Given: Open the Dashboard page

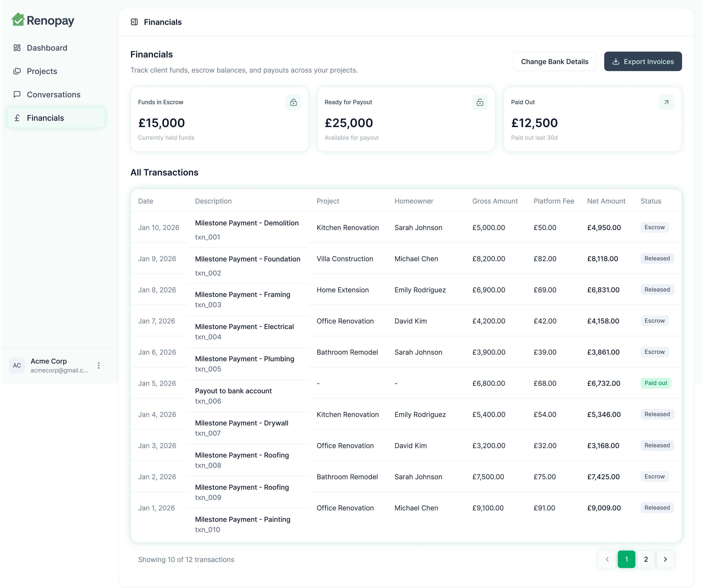Looking at the screenshot, I should [56, 48].
